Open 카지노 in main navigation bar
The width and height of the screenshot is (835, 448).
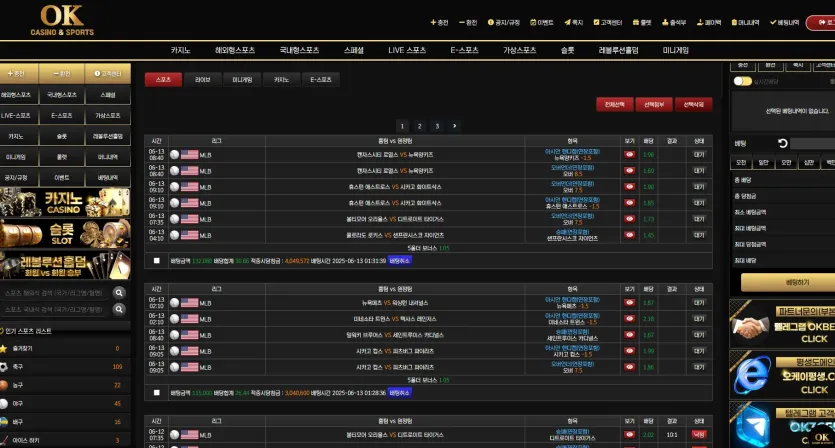181,50
